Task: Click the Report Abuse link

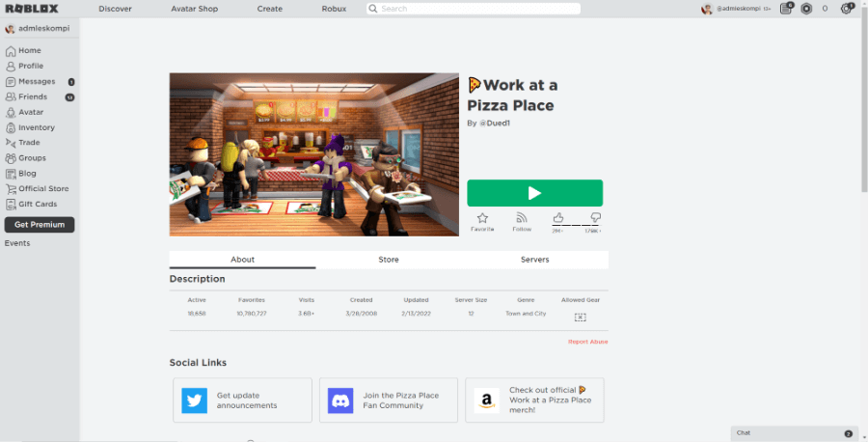Action: pos(588,342)
